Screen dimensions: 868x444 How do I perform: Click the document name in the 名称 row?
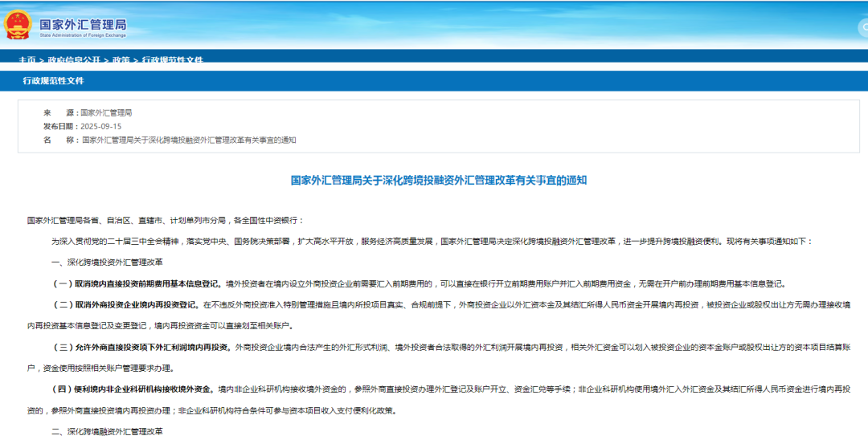[190, 140]
